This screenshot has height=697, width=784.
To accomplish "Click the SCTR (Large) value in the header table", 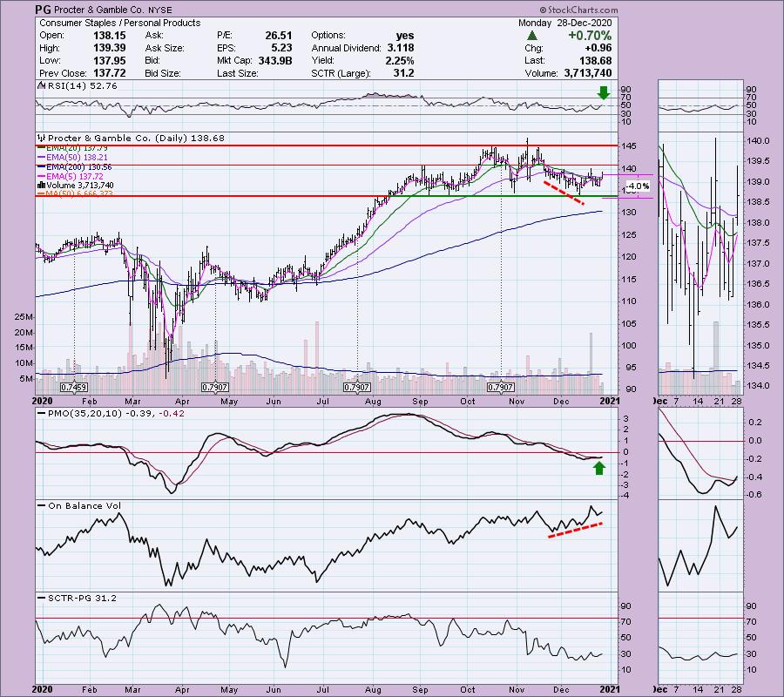I will point(403,73).
